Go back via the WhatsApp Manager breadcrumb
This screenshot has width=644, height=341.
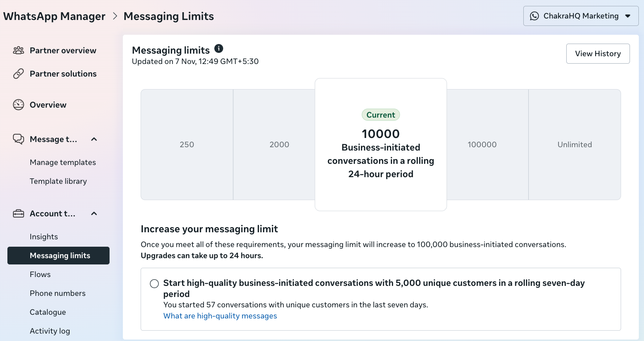tap(54, 16)
